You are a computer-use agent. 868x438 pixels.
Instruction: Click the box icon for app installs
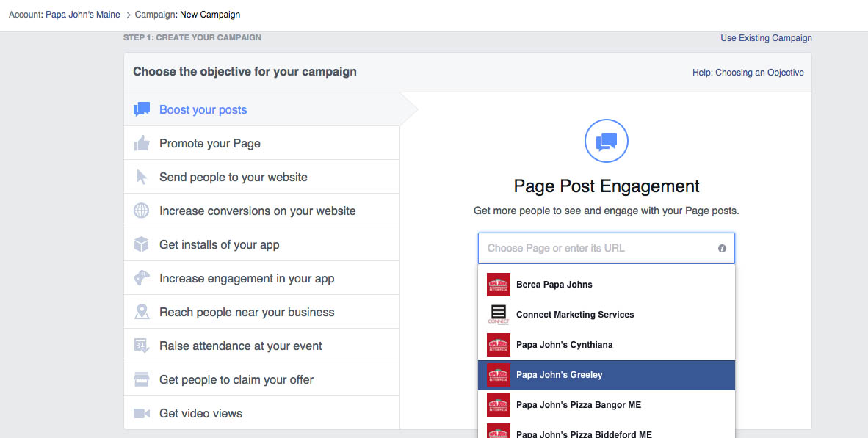coord(142,245)
